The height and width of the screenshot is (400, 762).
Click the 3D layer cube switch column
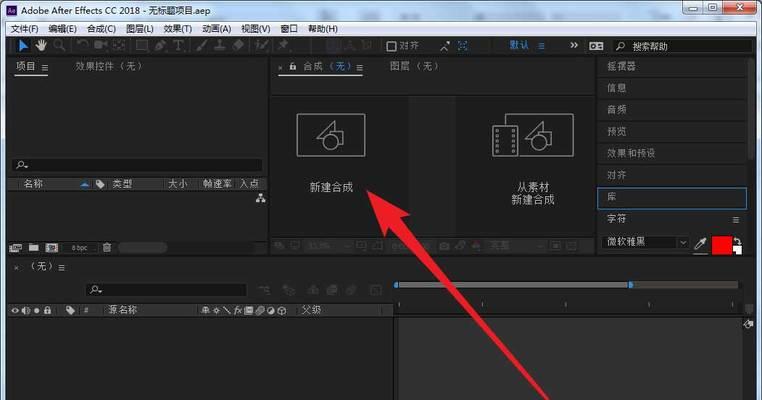[282, 310]
